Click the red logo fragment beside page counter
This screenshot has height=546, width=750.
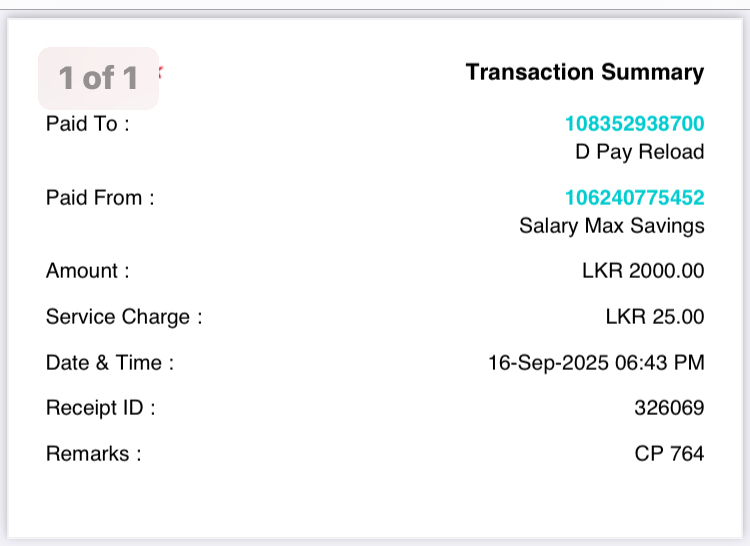(161, 72)
